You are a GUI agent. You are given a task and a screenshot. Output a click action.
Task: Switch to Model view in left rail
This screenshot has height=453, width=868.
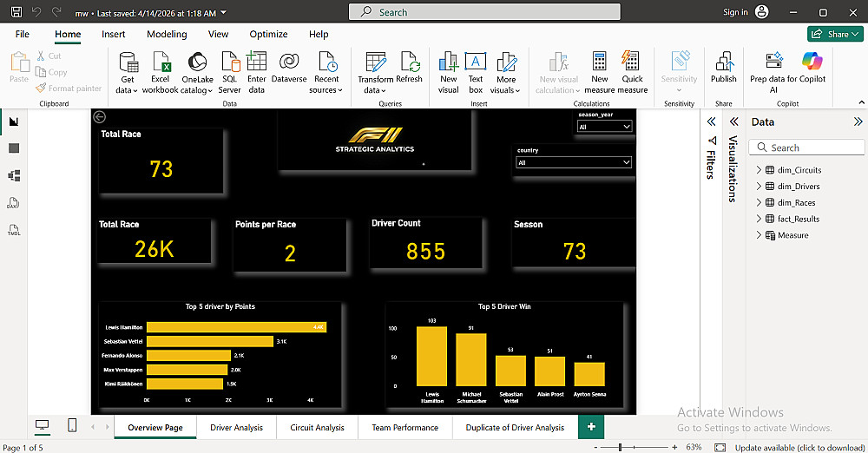point(14,175)
